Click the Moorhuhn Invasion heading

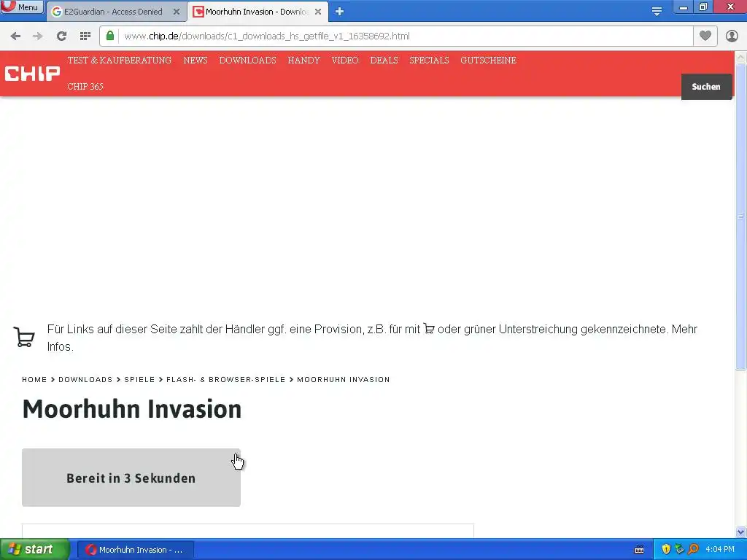point(132,409)
